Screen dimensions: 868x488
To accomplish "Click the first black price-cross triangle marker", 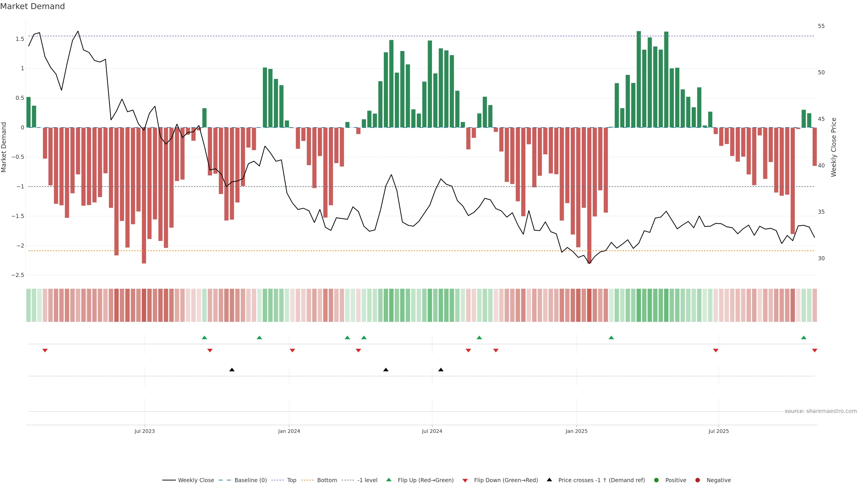I will [232, 370].
